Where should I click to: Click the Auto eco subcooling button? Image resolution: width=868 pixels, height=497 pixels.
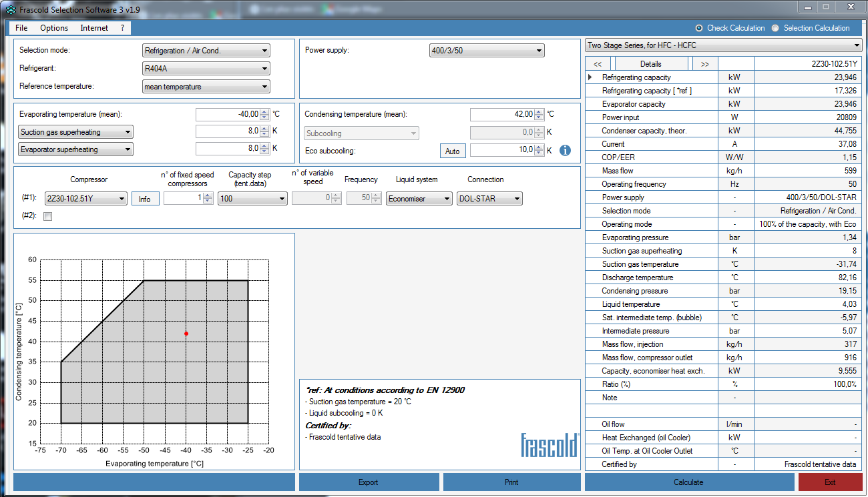point(453,151)
